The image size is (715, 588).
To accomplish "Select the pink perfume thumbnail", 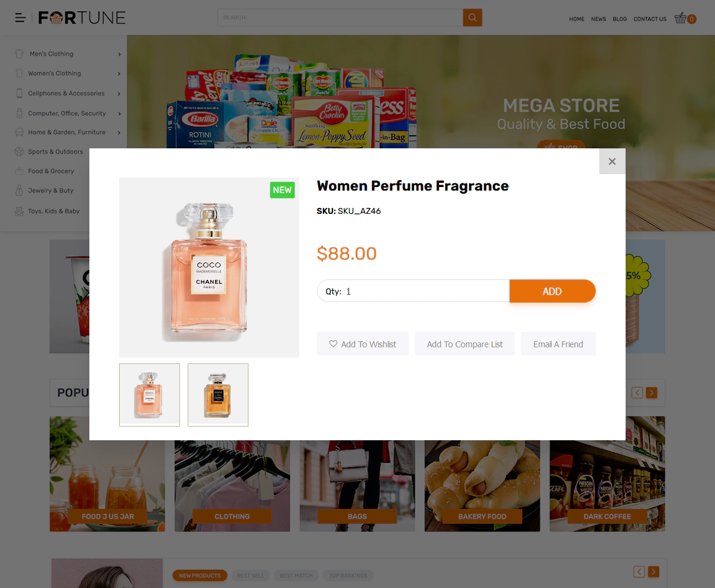I will [x=150, y=394].
